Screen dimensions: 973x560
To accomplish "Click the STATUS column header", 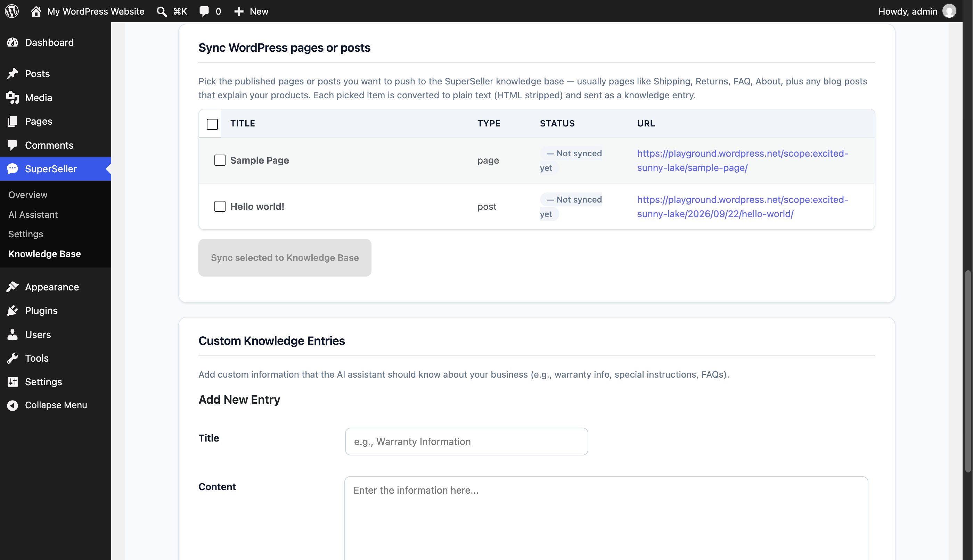I will (557, 123).
